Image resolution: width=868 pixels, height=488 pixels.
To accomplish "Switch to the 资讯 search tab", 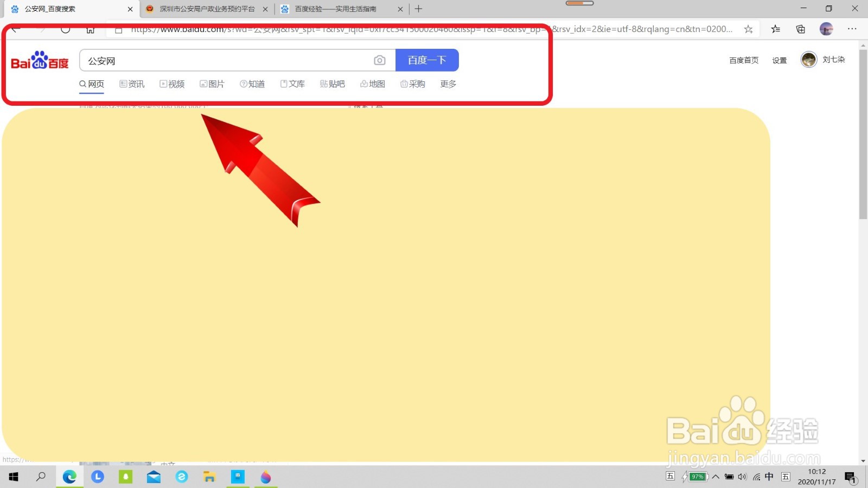I will [x=132, y=84].
